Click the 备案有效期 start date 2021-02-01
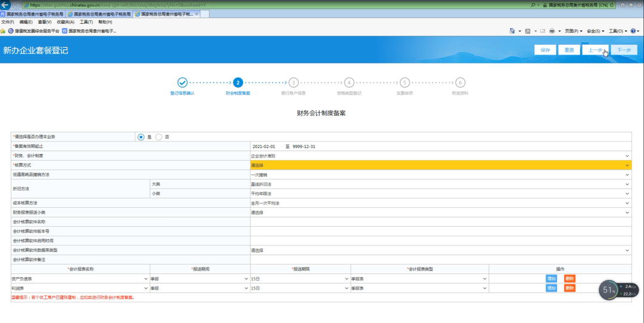The image size is (644, 323). click(x=264, y=146)
